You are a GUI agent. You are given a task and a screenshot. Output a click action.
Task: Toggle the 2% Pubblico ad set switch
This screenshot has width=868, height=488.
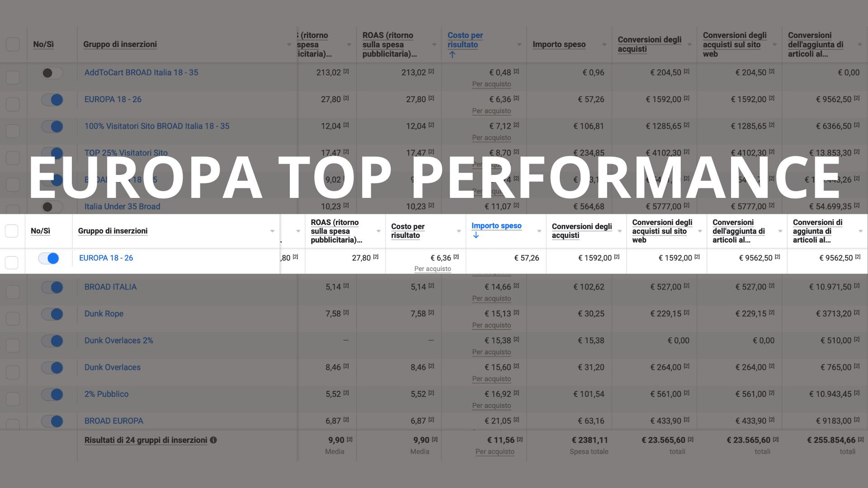pyautogui.click(x=52, y=394)
